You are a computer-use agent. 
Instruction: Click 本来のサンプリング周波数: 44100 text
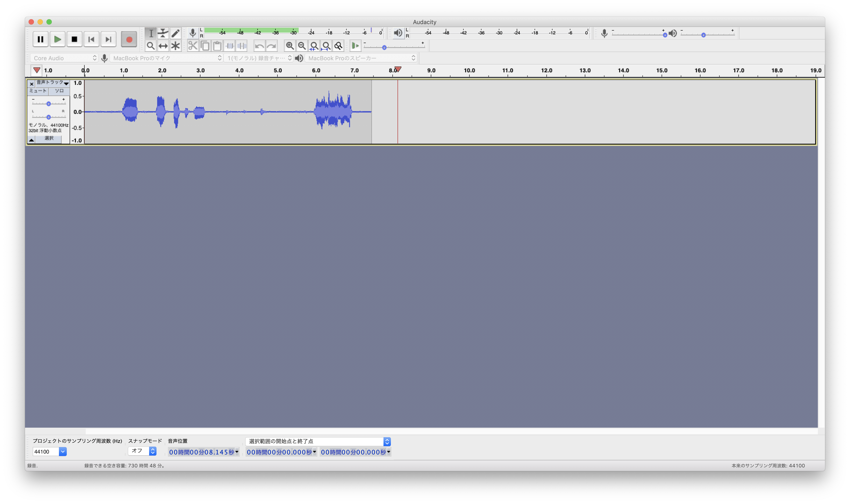768,466
